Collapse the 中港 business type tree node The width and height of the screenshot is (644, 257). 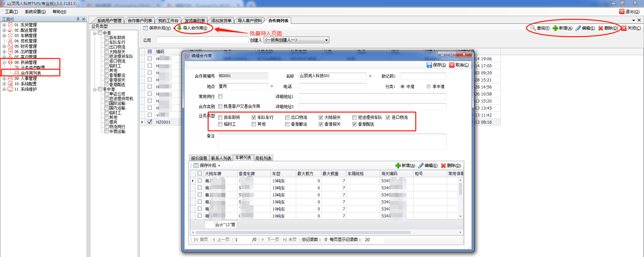pyautogui.click(x=95, y=33)
